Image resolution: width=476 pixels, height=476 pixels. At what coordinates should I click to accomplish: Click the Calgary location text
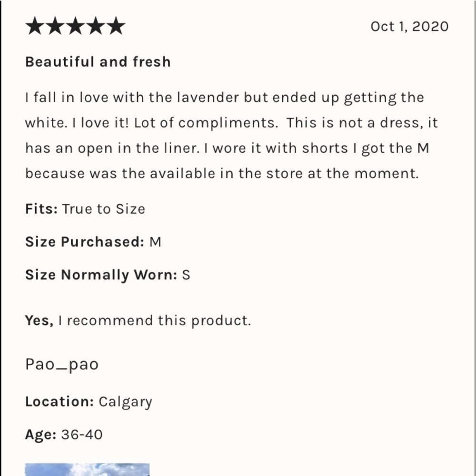[125, 402]
